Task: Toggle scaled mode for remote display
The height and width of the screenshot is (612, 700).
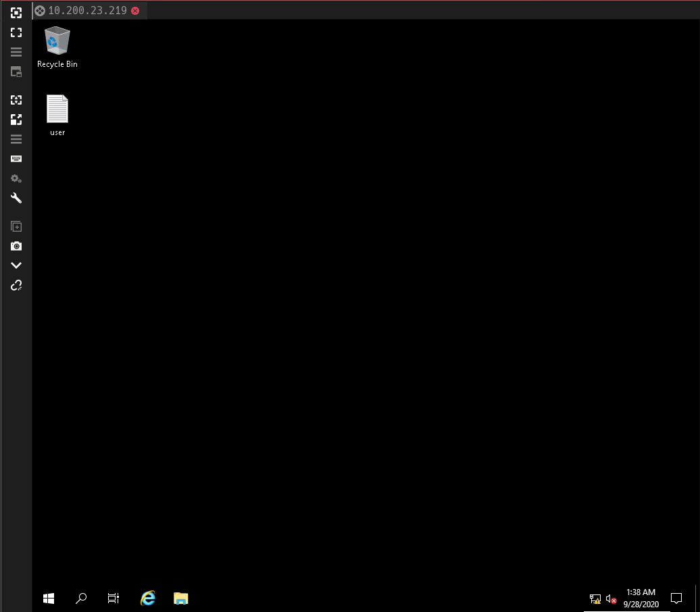Action: [x=16, y=120]
